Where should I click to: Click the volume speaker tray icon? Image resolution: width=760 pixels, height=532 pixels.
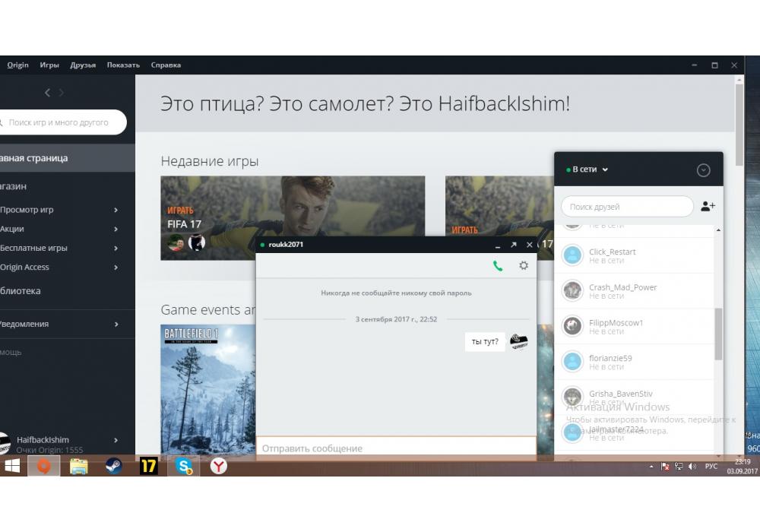(692, 467)
